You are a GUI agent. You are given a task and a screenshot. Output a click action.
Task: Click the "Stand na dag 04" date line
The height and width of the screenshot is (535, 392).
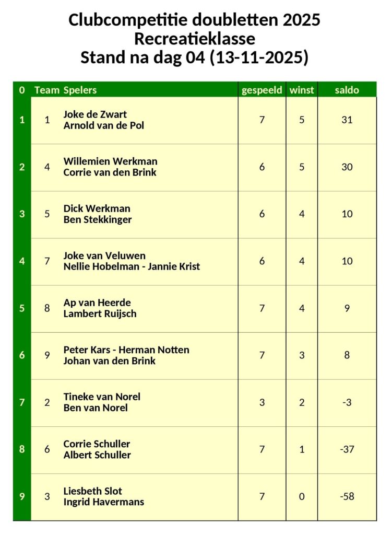pos(194,57)
